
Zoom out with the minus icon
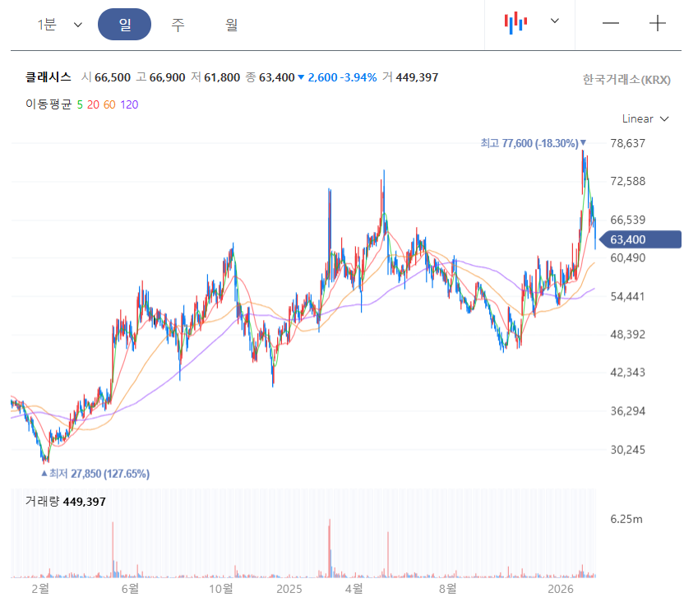[611, 23]
